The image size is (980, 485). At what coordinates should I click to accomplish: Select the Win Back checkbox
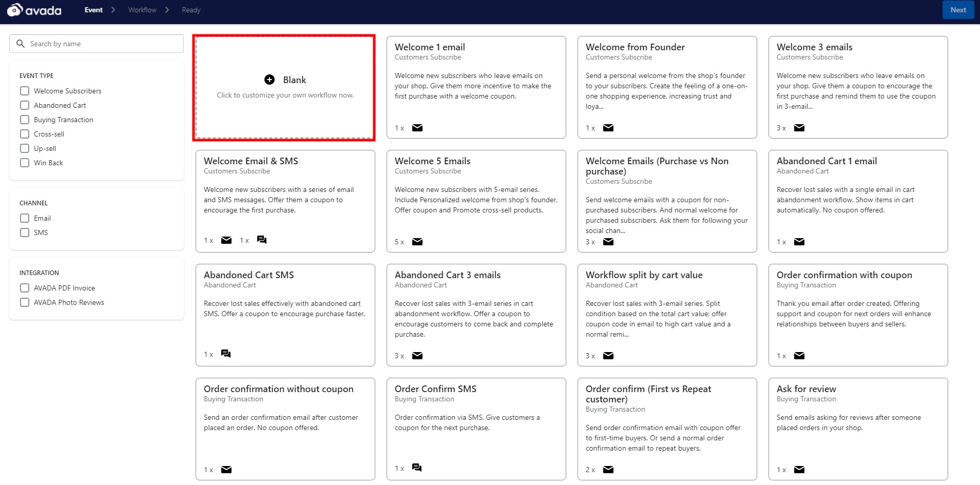tap(25, 163)
